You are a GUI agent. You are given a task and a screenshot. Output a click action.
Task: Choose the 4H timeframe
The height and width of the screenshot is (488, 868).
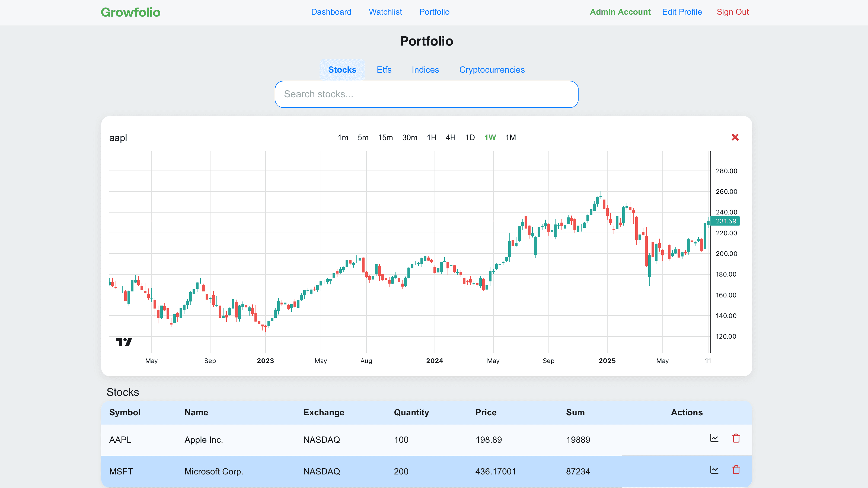[450, 137]
